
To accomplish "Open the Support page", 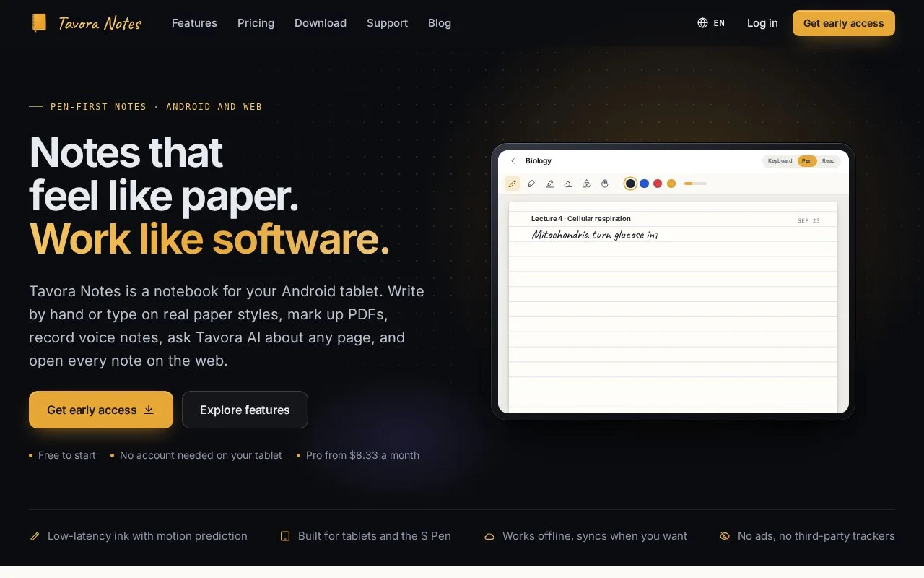I will (387, 23).
